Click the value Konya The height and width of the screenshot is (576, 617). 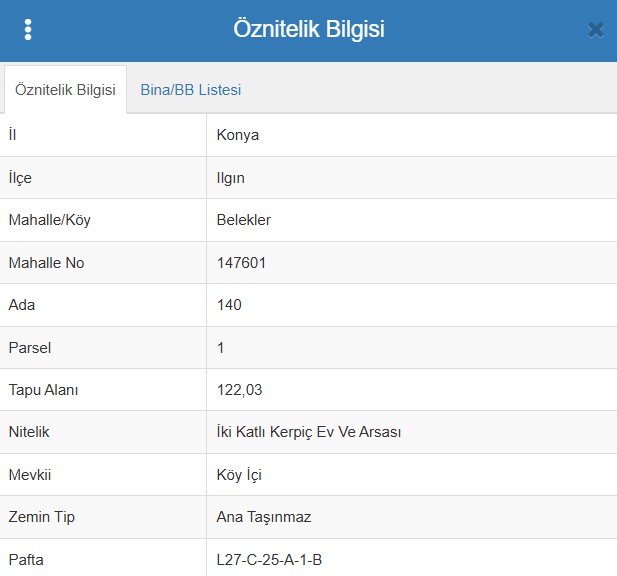pos(238,135)
